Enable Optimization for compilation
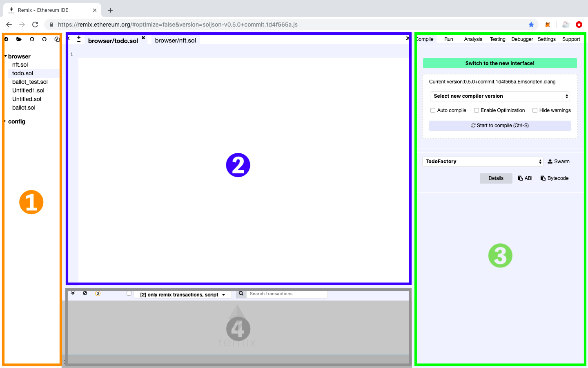 [477, 110]
